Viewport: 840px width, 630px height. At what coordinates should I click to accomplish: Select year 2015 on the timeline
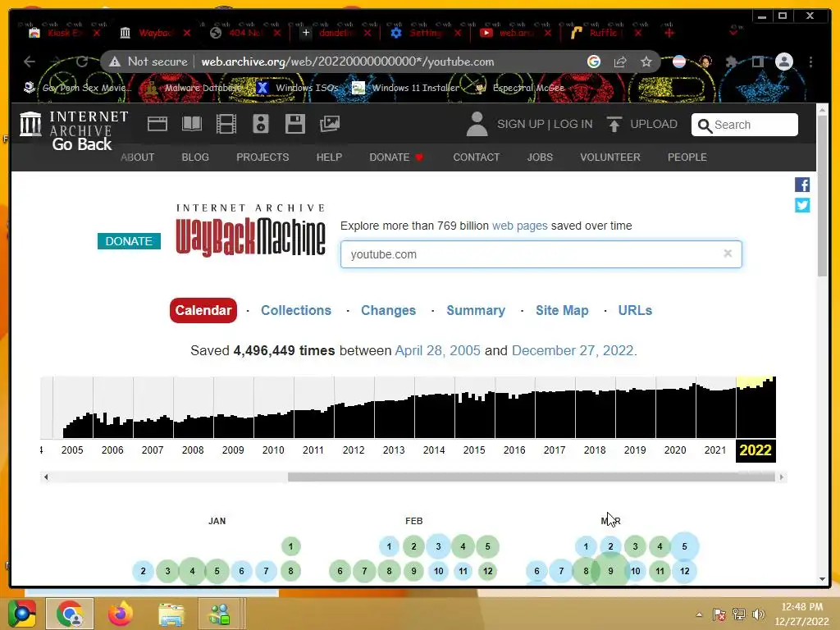click(x=474, y=450)
